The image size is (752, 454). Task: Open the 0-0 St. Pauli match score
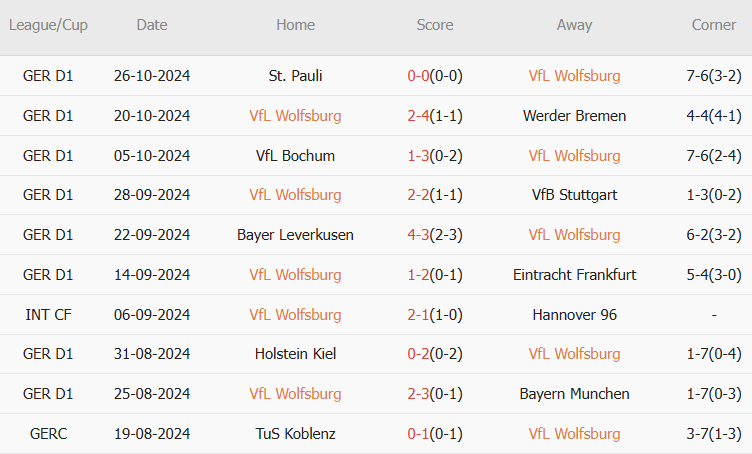click(x=418, y=76)
